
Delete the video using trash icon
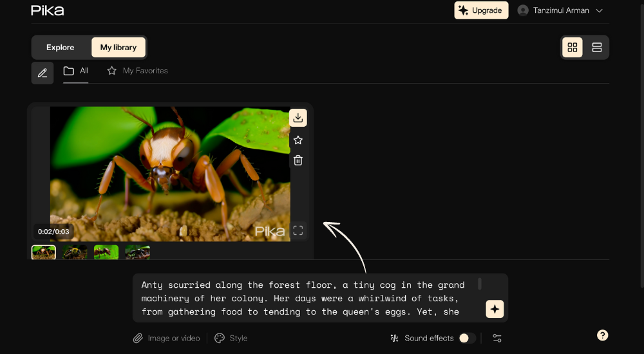pos(298,161)
